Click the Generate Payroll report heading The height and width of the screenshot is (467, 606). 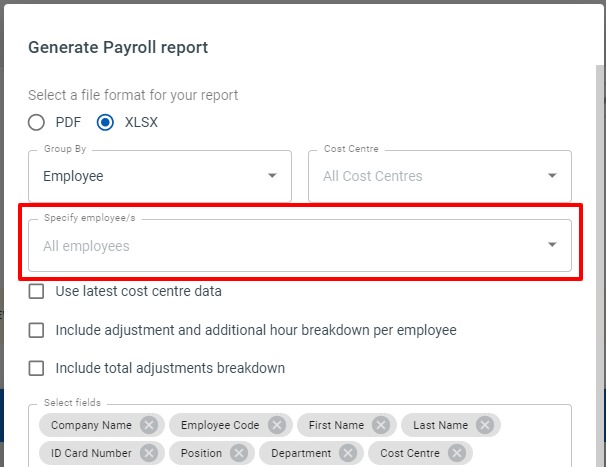pyautogui.click(x=118, y=48)
